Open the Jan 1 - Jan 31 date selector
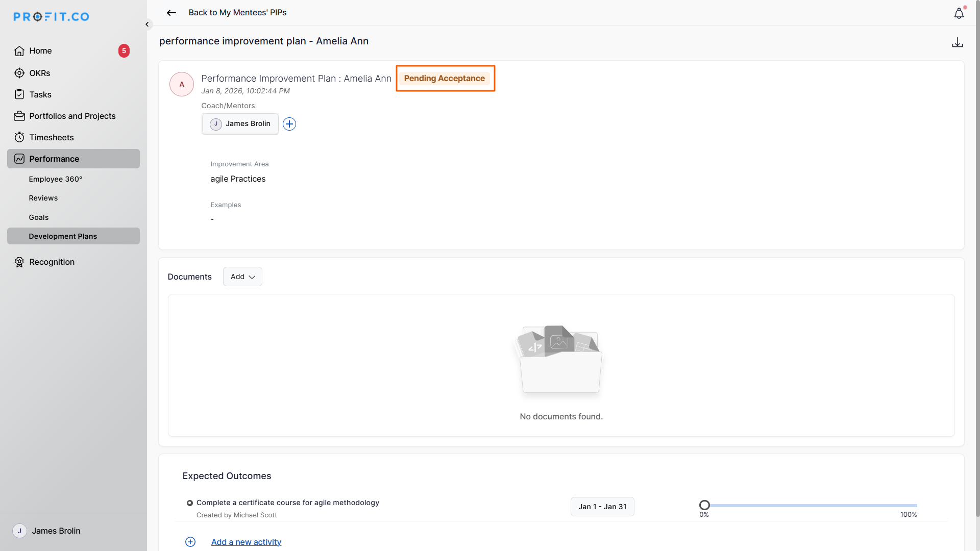The image size is (980, 551). point(602,507)
